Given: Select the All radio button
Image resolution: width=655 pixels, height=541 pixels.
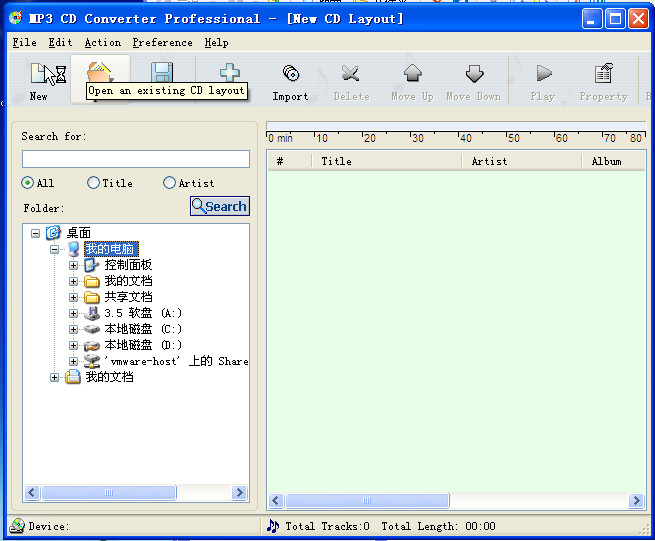Looking at the screenshot, I should [x=28, y=183].
